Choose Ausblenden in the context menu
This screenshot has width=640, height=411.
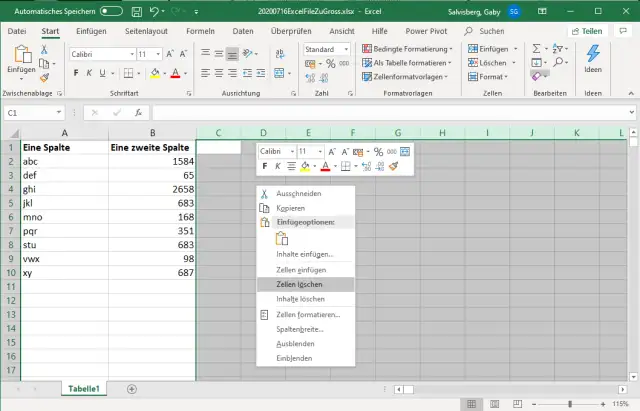click(x=293, y=343)
